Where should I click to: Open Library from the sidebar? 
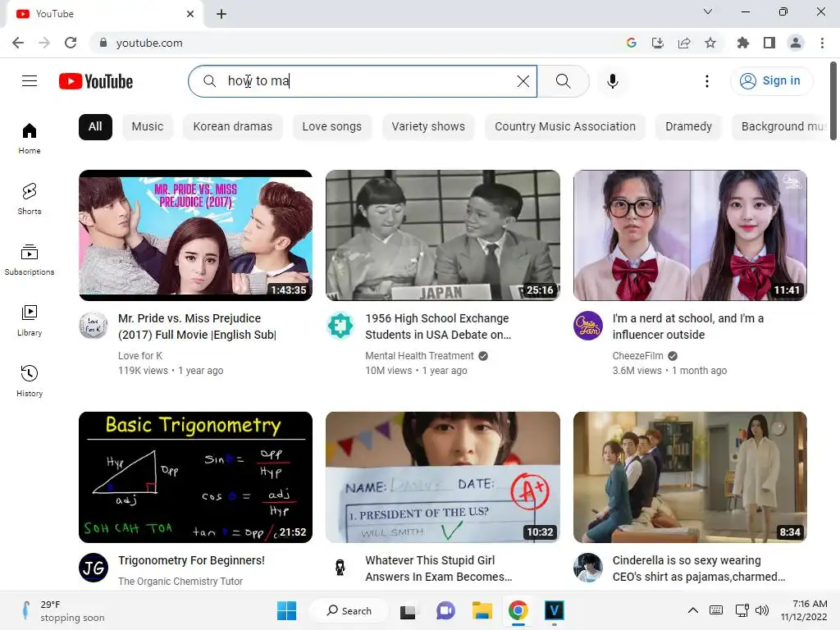pyautogui.click(x=30, y=321)
